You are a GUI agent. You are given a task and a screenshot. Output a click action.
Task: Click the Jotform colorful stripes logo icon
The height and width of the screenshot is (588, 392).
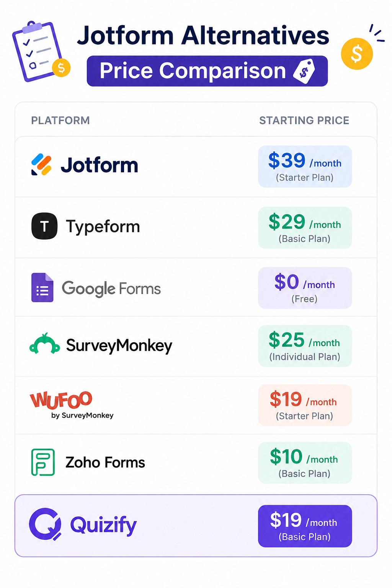41,165
